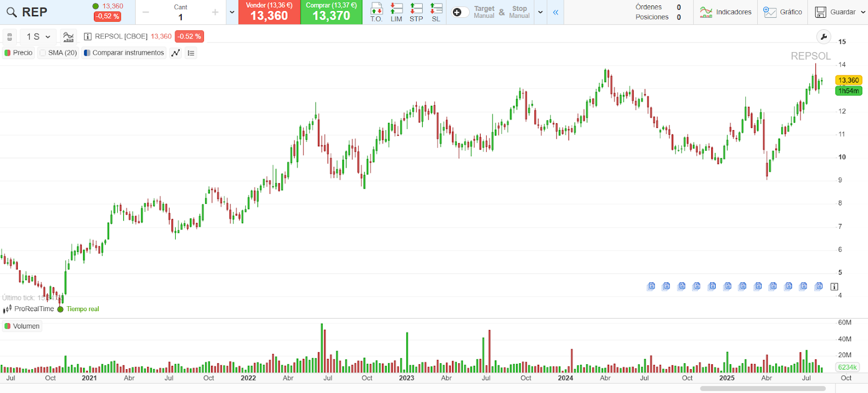
Task: Click the REPSOL [CBOE] instrument name
Action: (x=121, y=36)
